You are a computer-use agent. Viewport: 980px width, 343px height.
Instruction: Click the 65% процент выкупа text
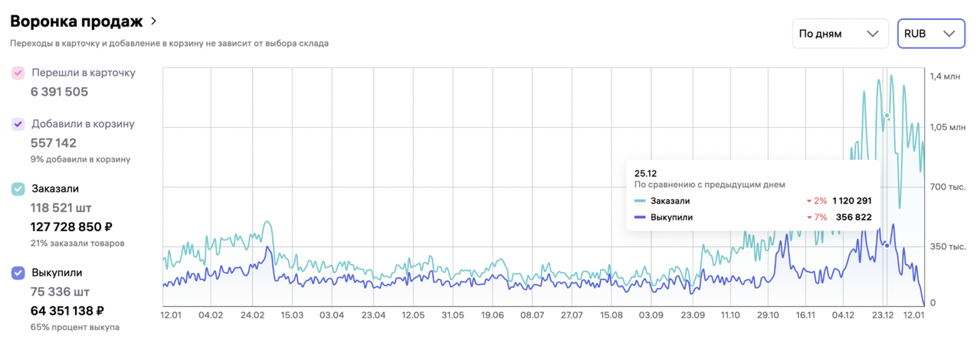[x=75, y=327]
